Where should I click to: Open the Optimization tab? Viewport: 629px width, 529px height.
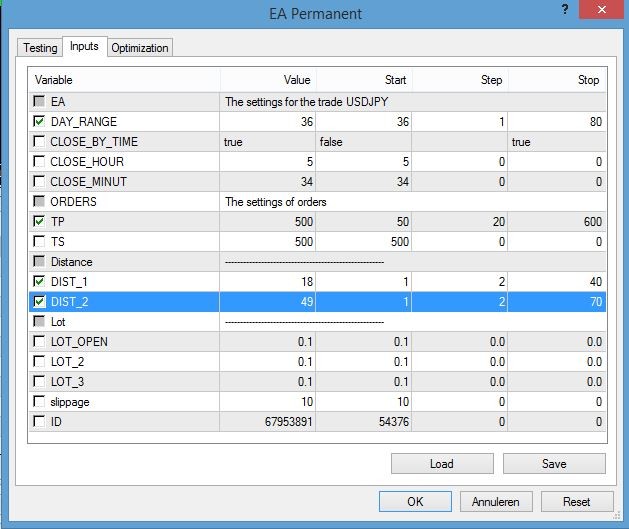point(140,48)
